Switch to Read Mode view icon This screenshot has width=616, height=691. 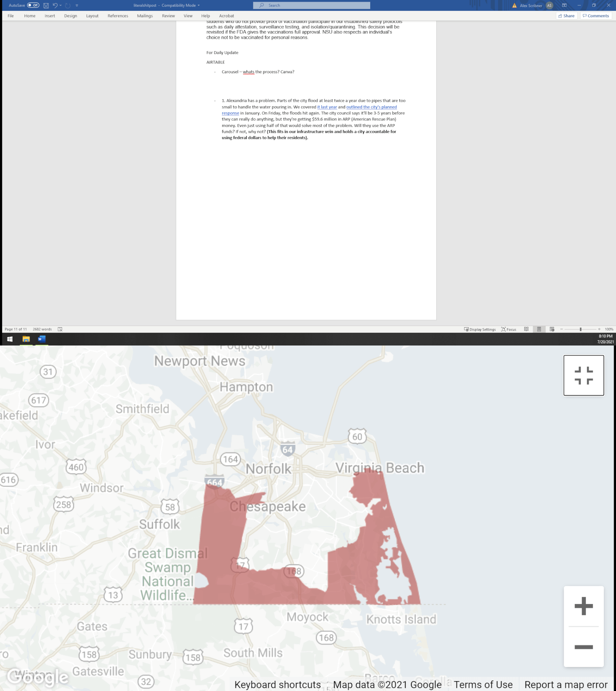pos(526,329)
